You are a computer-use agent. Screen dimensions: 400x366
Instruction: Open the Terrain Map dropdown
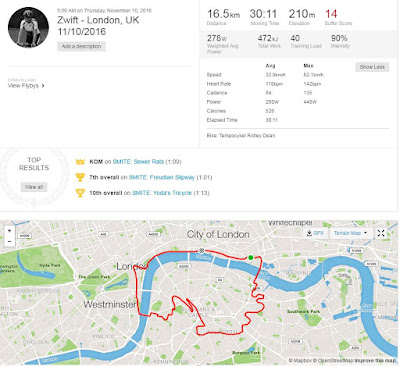[x=350, y=233]
